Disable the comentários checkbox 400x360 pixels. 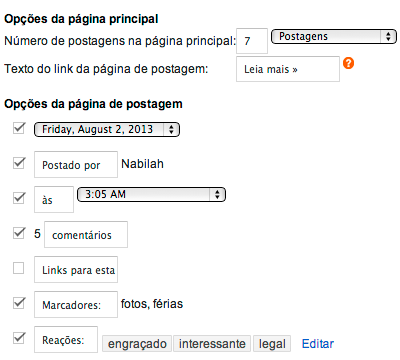pyautogui.click(x=19, y=233)
